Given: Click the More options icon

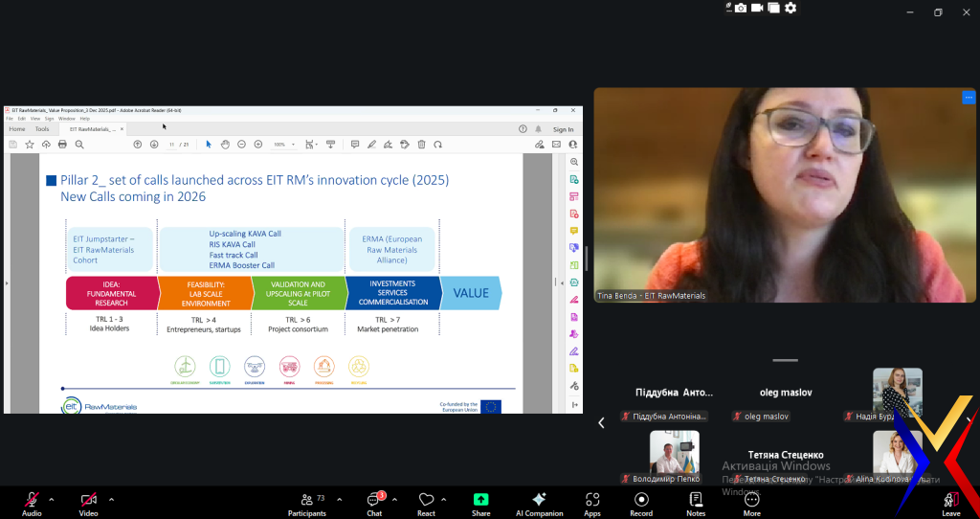Looking at the screenshot, I should click(x=751, y=501).
